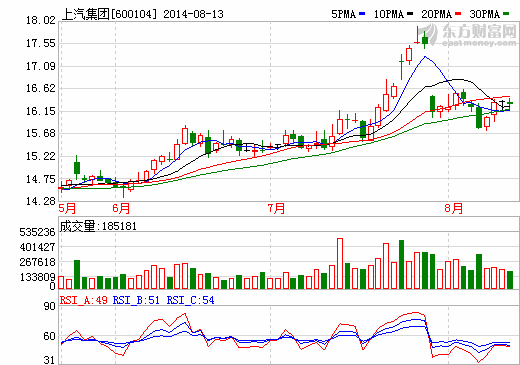Screen dimensions: 520x365
Task: Click the 16.15 price axis label
Action: coord(41,111)
